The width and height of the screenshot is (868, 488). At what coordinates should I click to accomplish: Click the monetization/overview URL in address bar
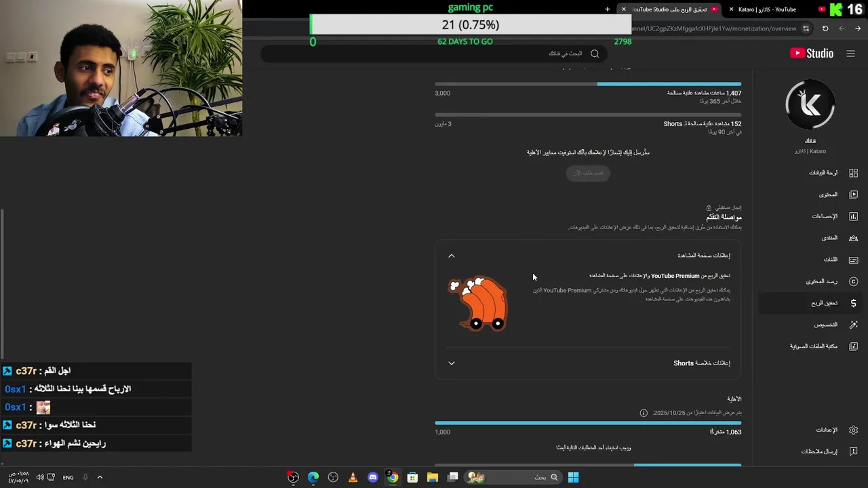713,28
